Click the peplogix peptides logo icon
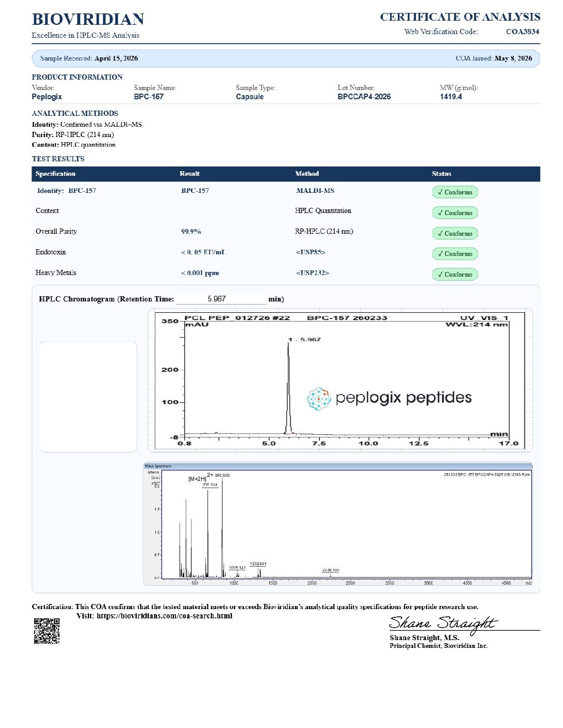563x728 pixels. tap(319, 399)
